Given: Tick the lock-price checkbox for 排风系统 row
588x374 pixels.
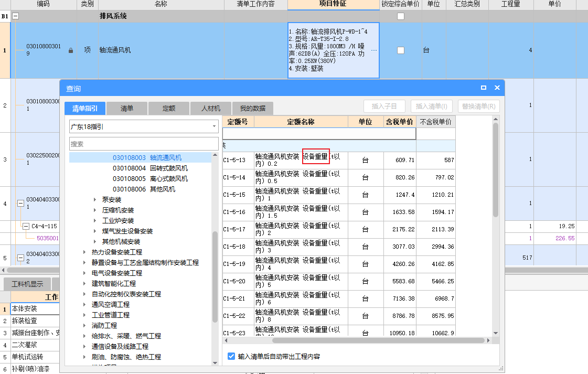Looking at the screenshot, I should pos(401,16).
